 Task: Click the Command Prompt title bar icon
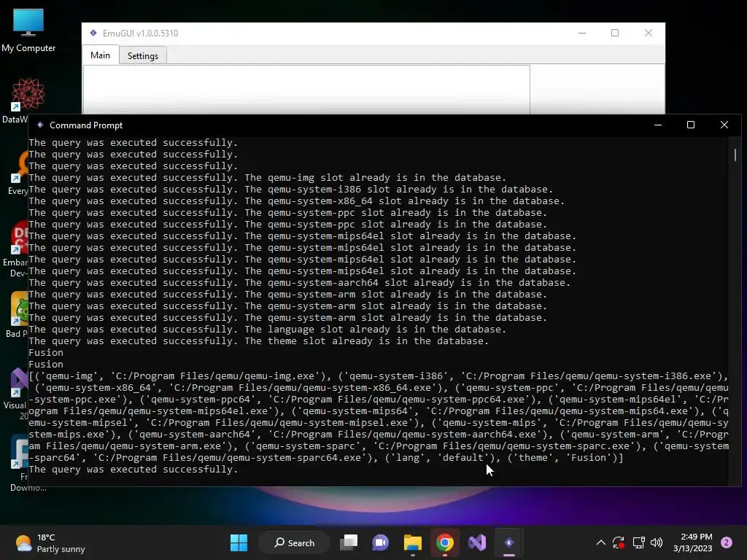40,125
